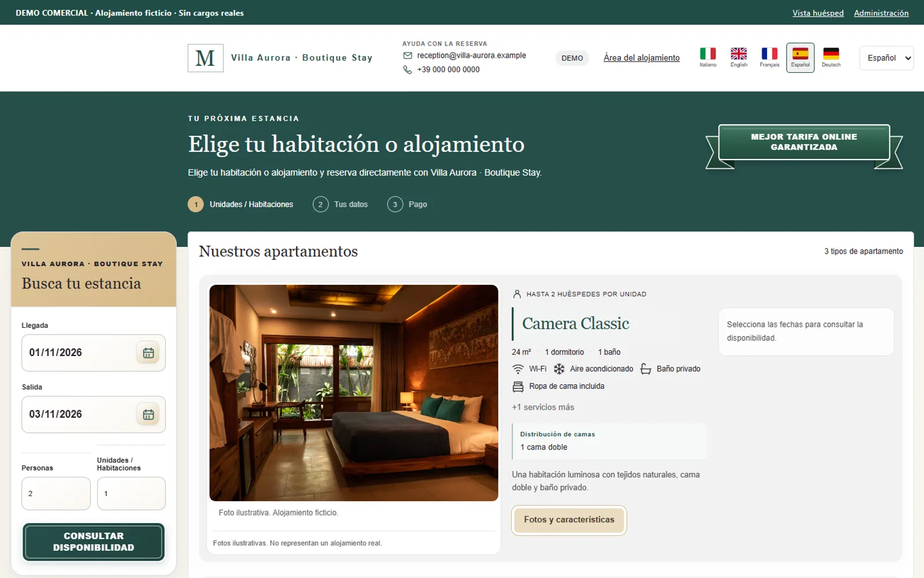Expand the '+1 servicios más' list

click(543, 407)
